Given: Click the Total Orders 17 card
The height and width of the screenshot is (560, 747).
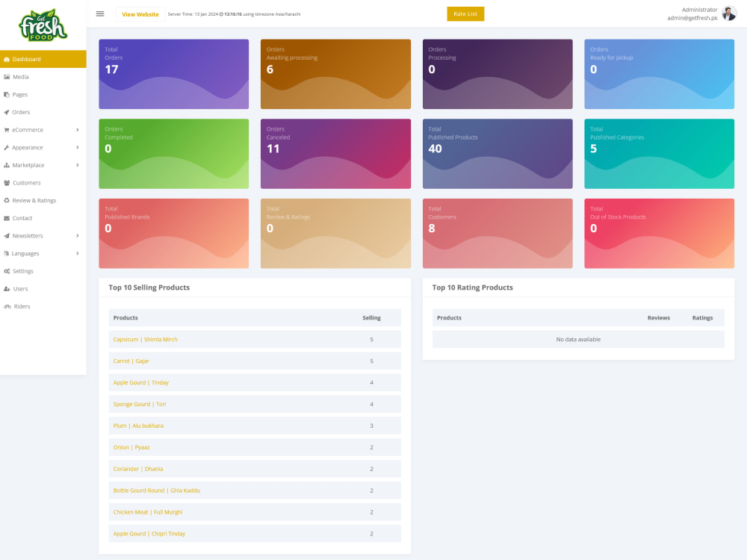Looking at the screenshot, I should tap(174, 74).
